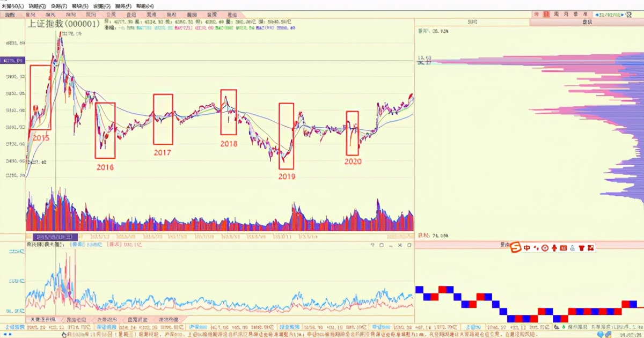Click the purple date label below volume bars
Image resolution: width=644 pixels, height=338 pixels.
(x=54, y=236)
